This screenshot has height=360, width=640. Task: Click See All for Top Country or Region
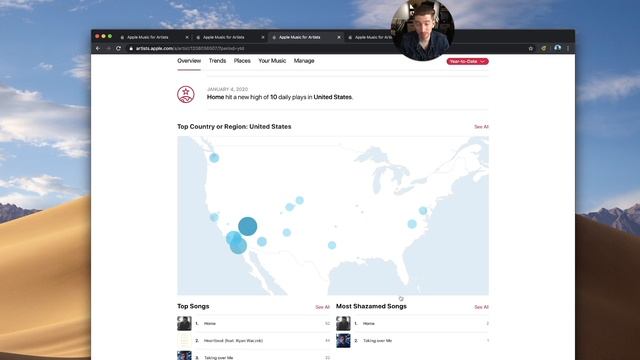[x=481, y=127]
